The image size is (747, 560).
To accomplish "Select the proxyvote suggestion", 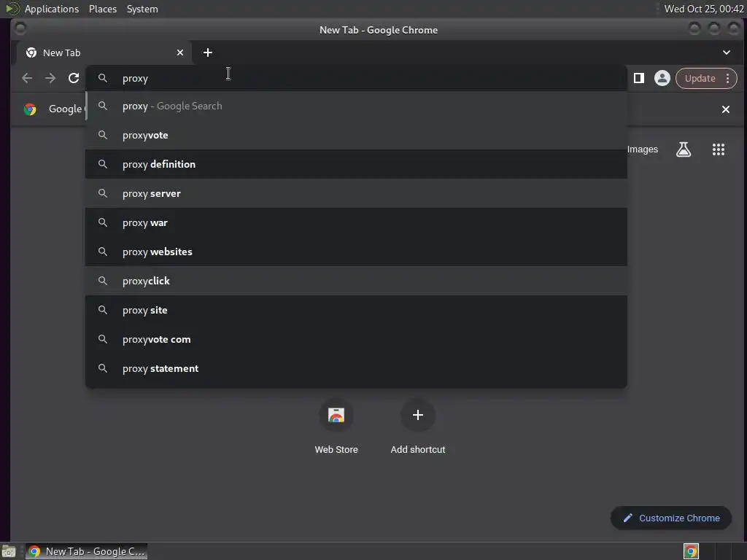I will click(356, 135).
